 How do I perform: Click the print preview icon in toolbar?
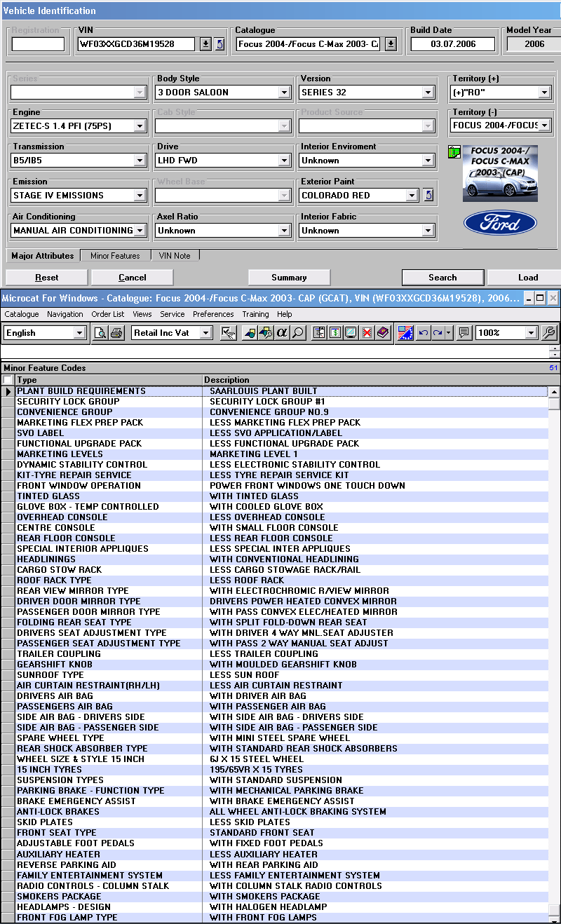click(100, 333)
